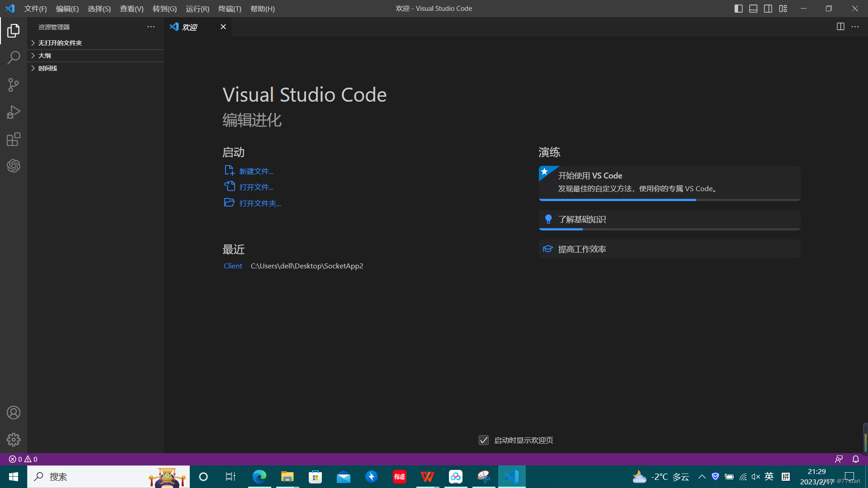Expand the 无打开的文件夹 section
868x488 pixels.
[95, 43]
